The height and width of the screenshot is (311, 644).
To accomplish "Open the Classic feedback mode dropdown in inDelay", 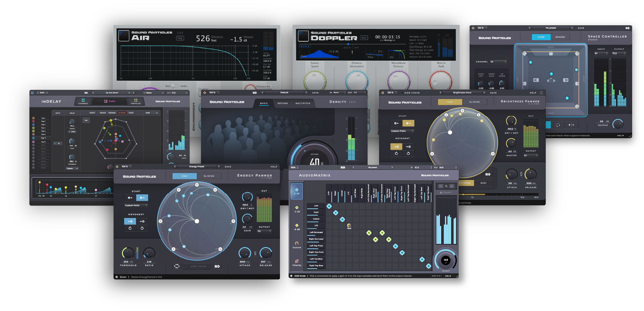I will tap(72, 168).
